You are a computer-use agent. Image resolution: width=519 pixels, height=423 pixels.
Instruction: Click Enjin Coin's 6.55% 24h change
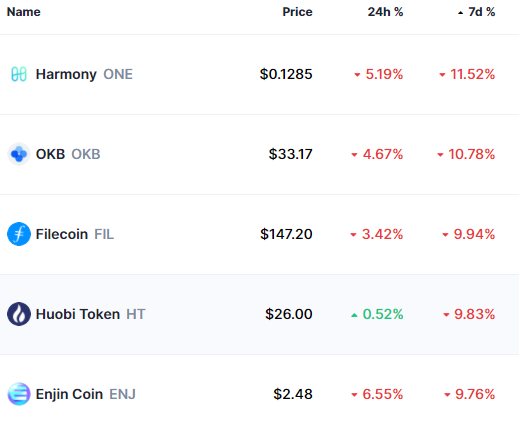tap(383, 394)
